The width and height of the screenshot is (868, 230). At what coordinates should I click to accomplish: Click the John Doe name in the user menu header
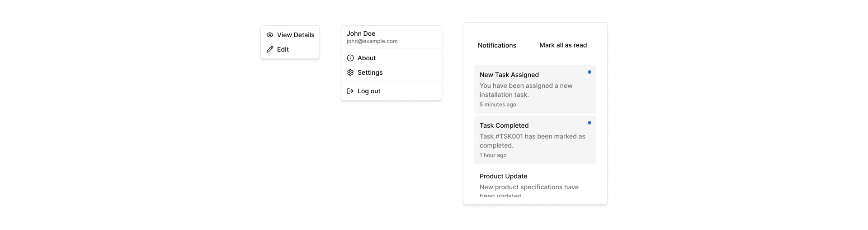[x=361, y=34]
